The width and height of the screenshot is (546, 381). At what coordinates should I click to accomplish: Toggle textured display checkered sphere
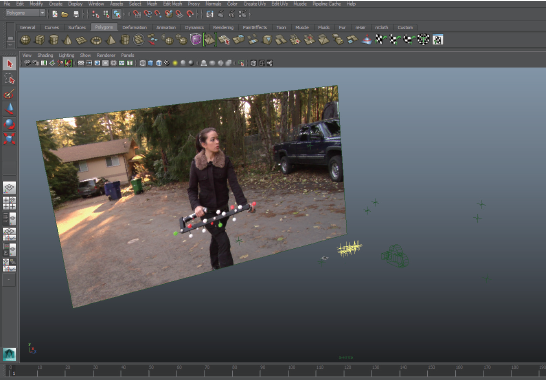click(166, 63)
